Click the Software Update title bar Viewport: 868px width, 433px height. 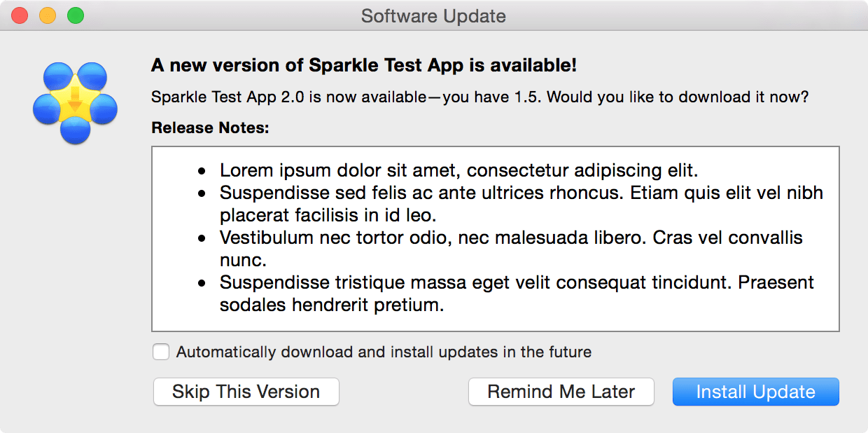(433, 15)
